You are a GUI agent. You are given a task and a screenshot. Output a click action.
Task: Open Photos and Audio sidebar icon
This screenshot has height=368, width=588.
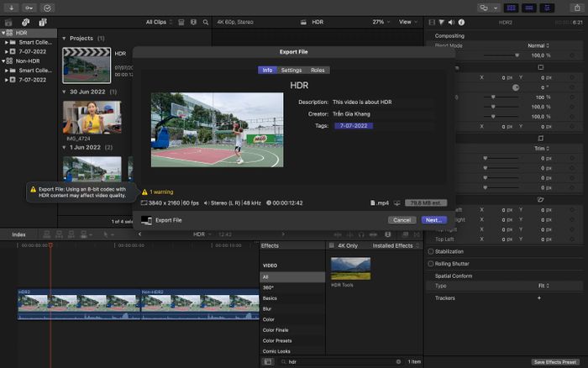[25, 23]
